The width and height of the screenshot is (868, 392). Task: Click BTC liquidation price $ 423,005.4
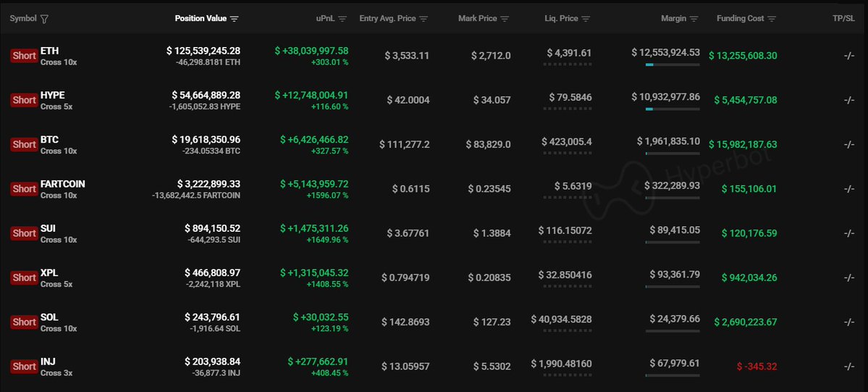tap(567, 142)
